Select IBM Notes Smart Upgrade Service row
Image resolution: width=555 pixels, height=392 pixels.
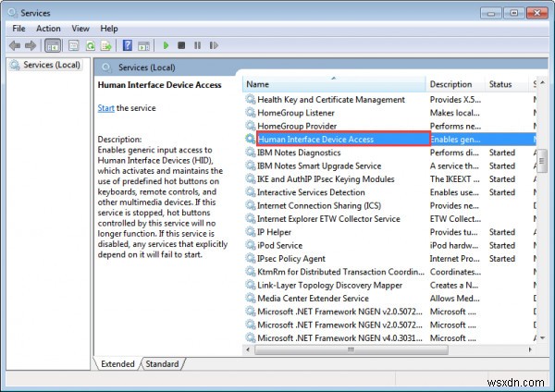point(389,165)
